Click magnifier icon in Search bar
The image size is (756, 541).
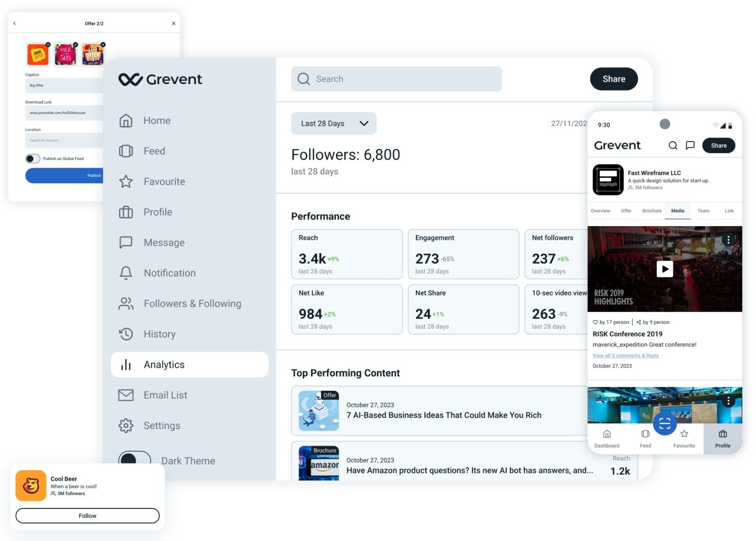coord(304,79)
